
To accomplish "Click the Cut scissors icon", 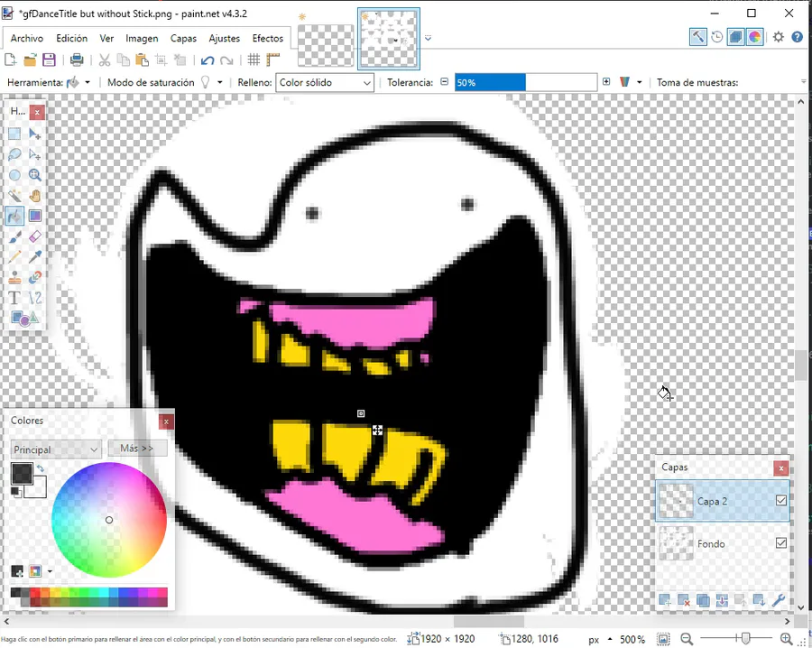I will click(105, 60).
